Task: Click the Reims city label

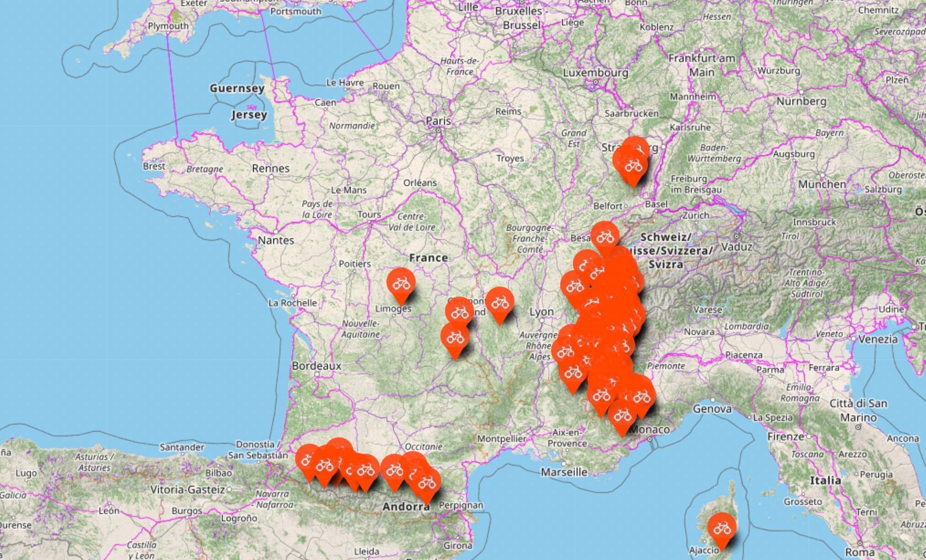Action: (x=508, y=111)
